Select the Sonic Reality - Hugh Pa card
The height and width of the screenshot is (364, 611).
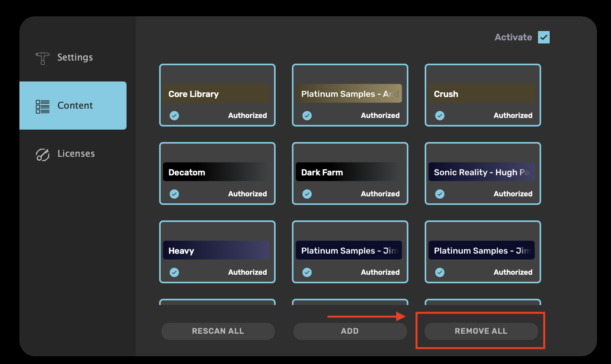pyautogui.click(x=483, y=173)
